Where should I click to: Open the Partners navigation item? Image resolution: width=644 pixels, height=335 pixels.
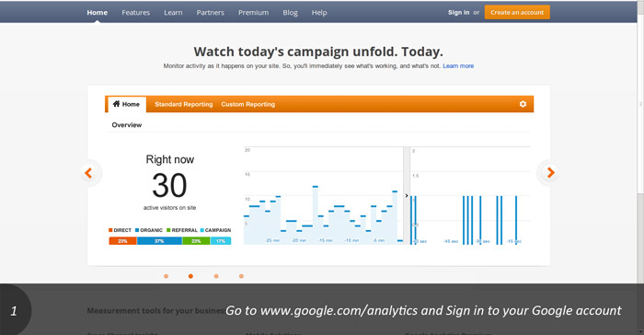click(x=211, y=13)
